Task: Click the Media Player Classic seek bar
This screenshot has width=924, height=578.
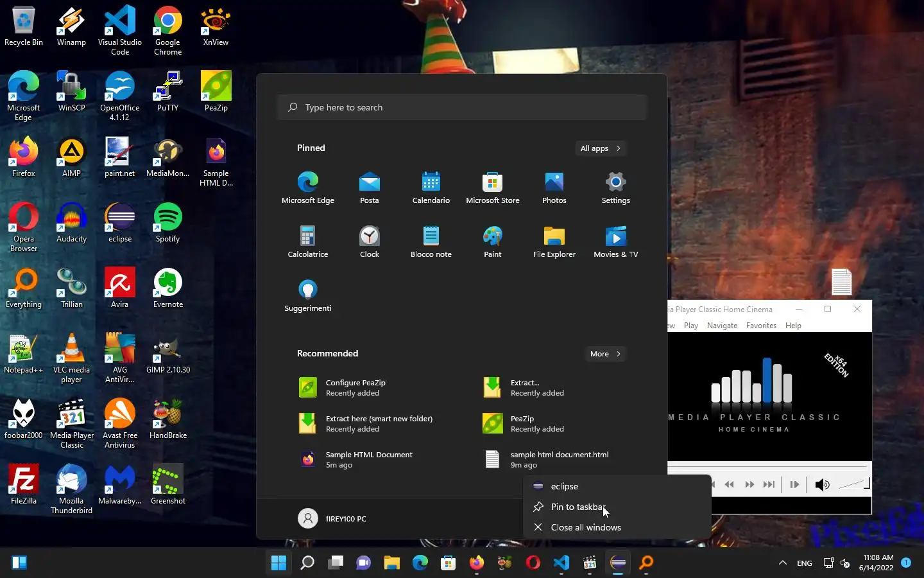Action: click(769, 467)
